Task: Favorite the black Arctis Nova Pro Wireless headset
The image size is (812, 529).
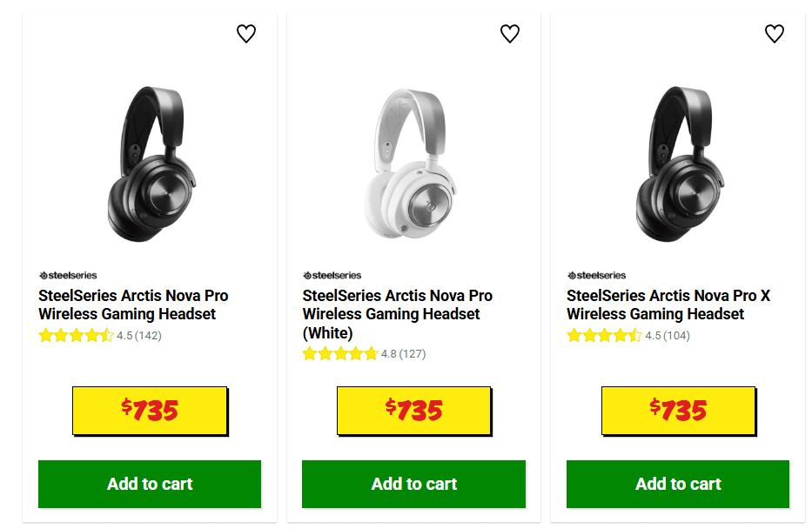Action: [x=246, y=34]
